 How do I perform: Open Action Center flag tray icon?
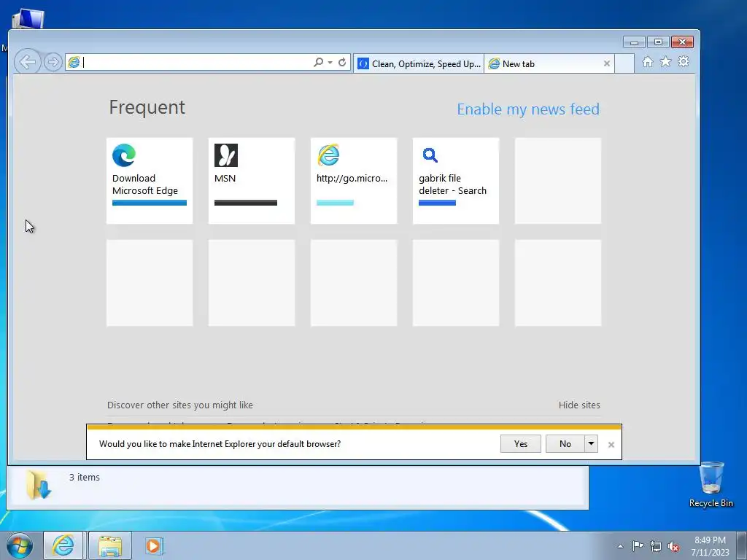click(x=638, y=546)
